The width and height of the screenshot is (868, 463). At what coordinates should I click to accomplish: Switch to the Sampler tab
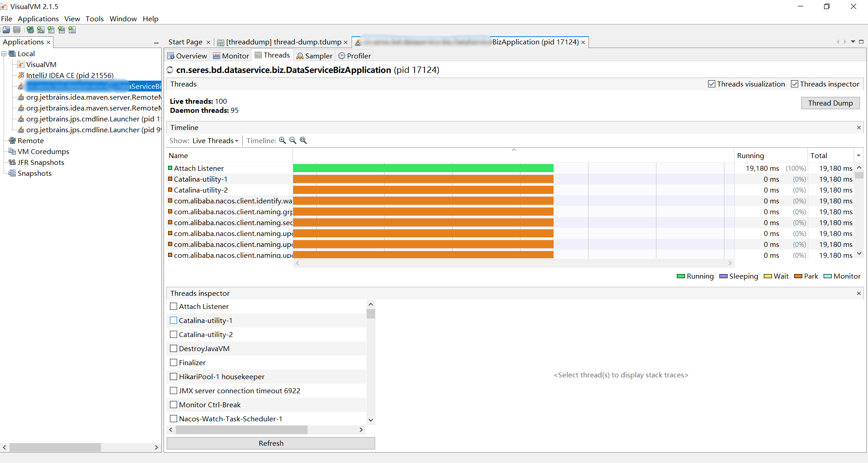[x=314, y=56]
